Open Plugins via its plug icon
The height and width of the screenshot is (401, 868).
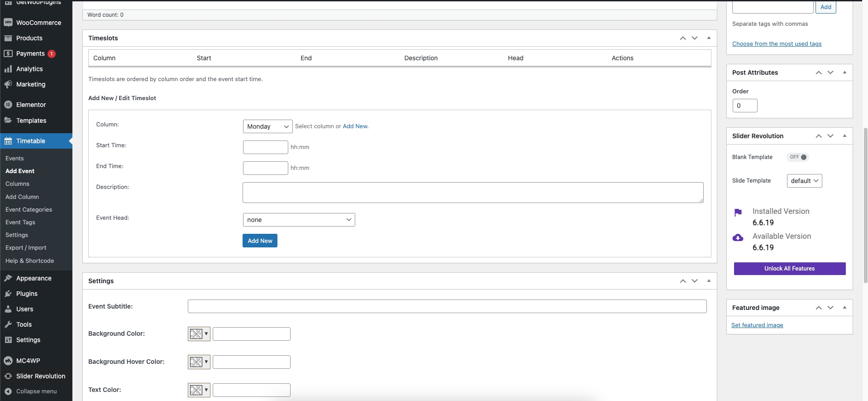(8, 294)
